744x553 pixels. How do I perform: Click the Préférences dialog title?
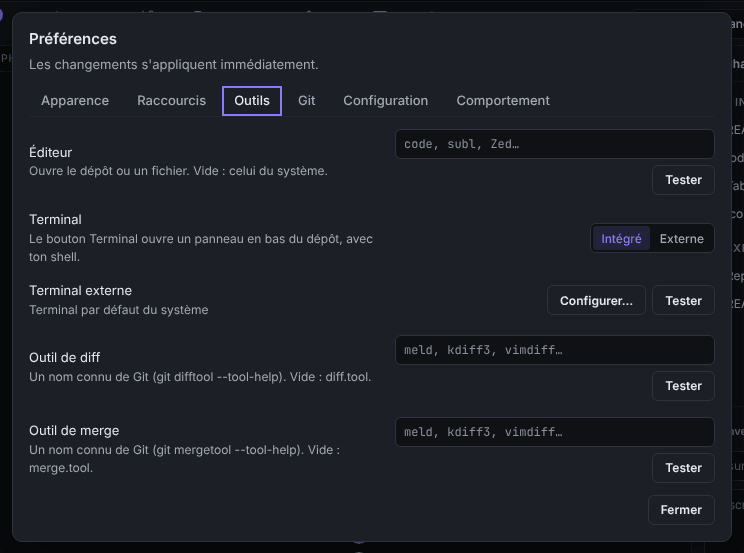[73, 39]
